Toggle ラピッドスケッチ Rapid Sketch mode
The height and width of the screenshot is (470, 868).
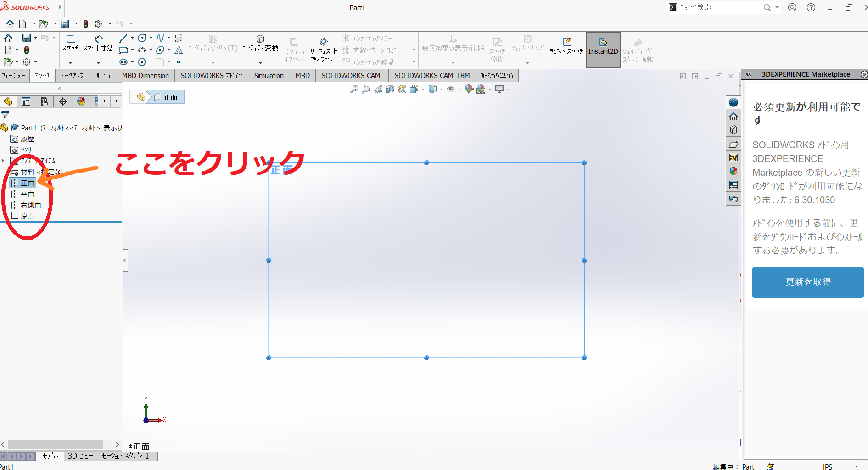tap(566, 46)
